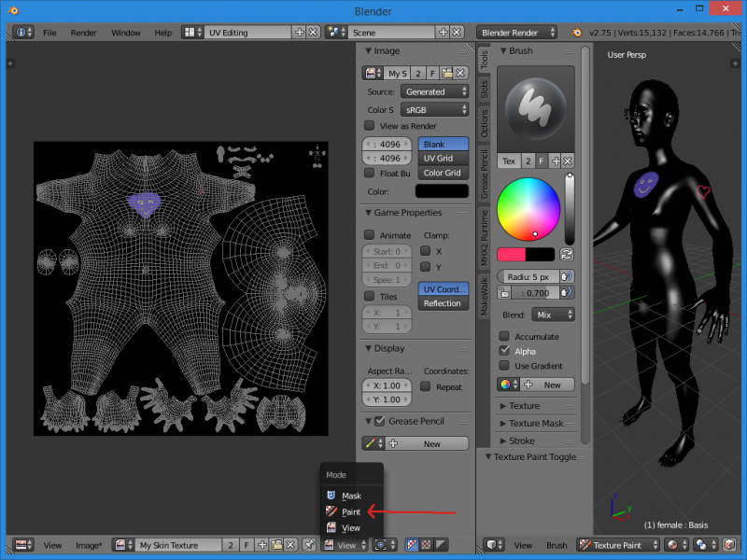Expand the Texture Mask panel
The height and width of the screenshot is (560, 747).
point(536,424)
